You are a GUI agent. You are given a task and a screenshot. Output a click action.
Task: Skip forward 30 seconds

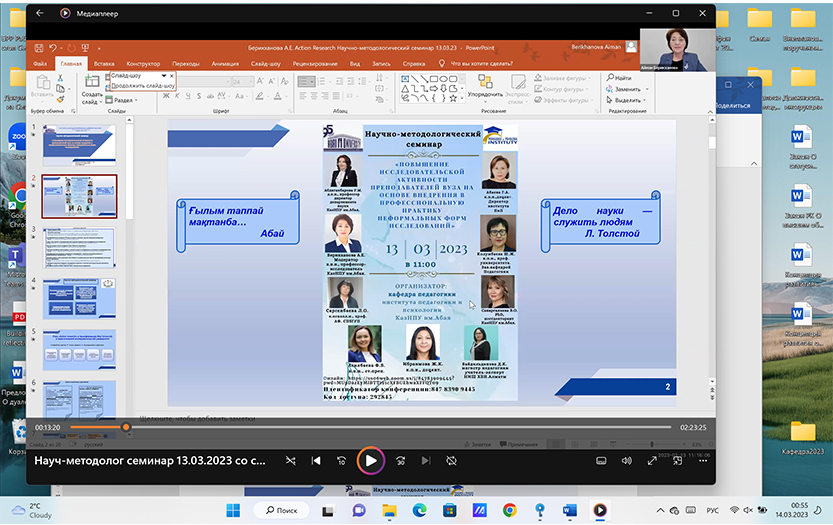(x=400, y=461)
